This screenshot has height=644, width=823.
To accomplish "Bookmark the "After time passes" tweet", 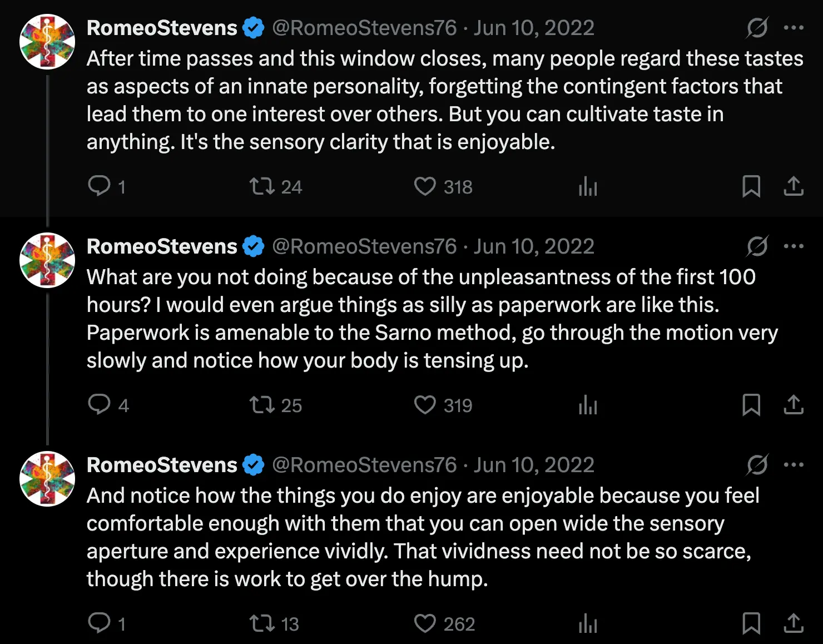I will coord(751,186).
